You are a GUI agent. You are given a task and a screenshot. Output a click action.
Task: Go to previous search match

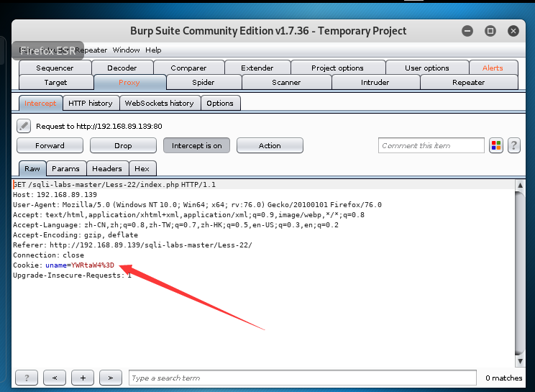tap(55, 378)
